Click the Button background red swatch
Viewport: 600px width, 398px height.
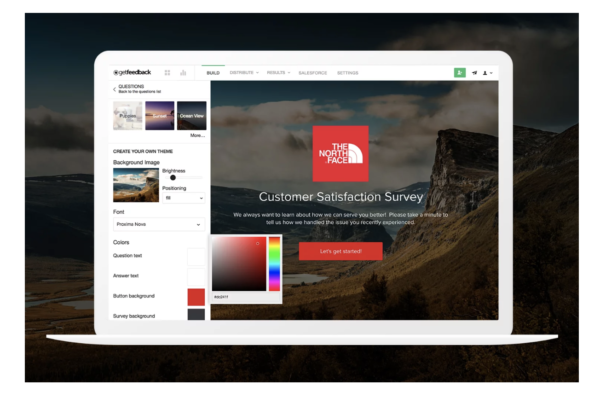click(196, 297)
